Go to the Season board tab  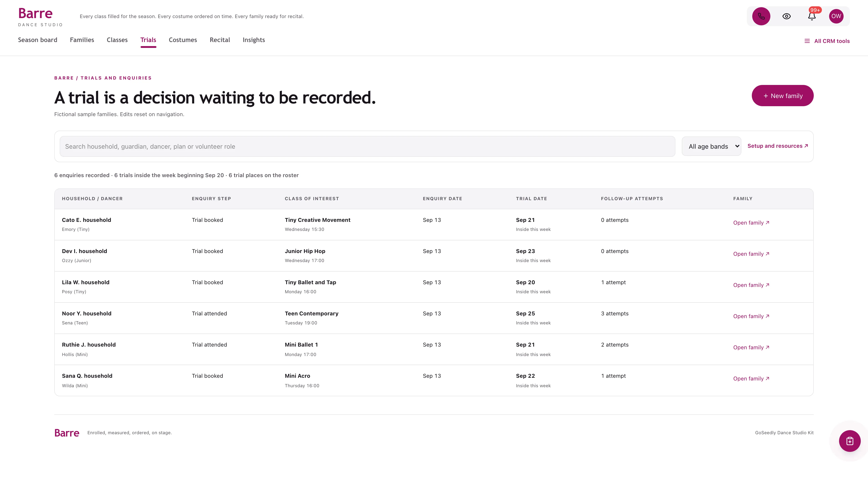pos(37,40)
